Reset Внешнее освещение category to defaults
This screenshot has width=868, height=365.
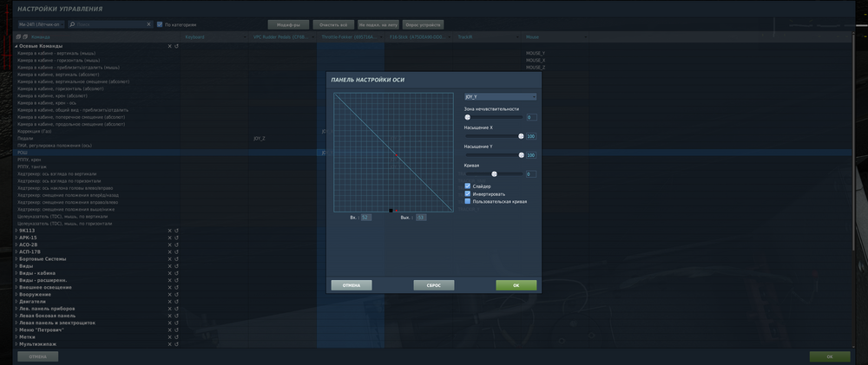pos(176,288)
